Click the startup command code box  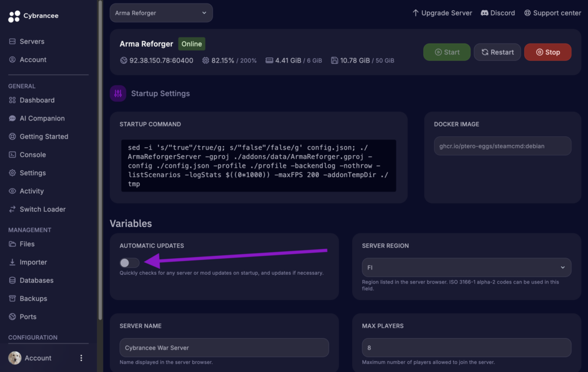[x=258, y=166]
